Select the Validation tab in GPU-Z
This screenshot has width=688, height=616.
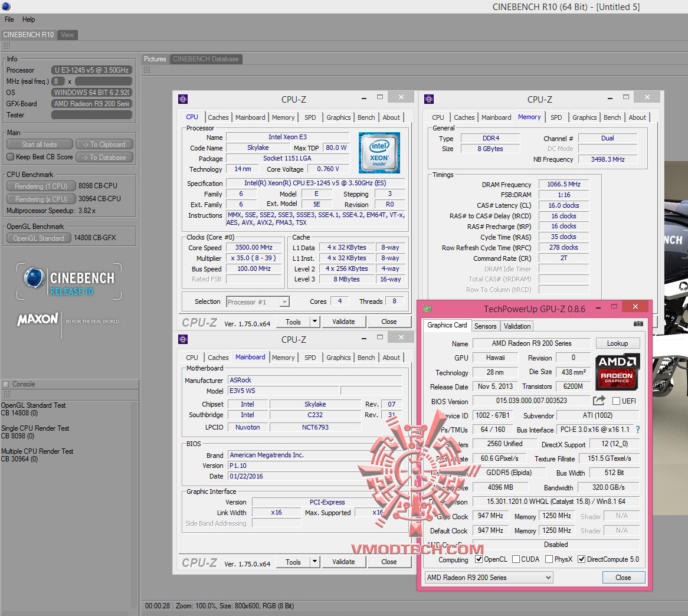(517, 326)
